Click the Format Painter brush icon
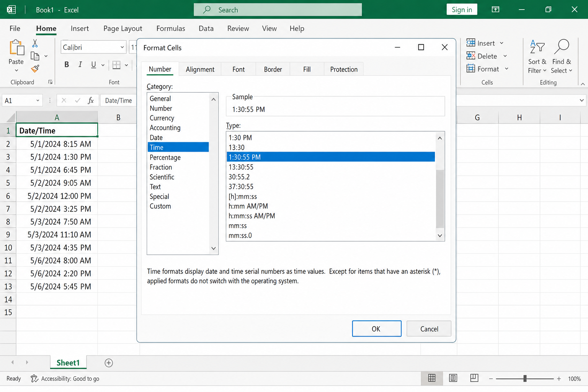588x392 pixels. (35, 69)
